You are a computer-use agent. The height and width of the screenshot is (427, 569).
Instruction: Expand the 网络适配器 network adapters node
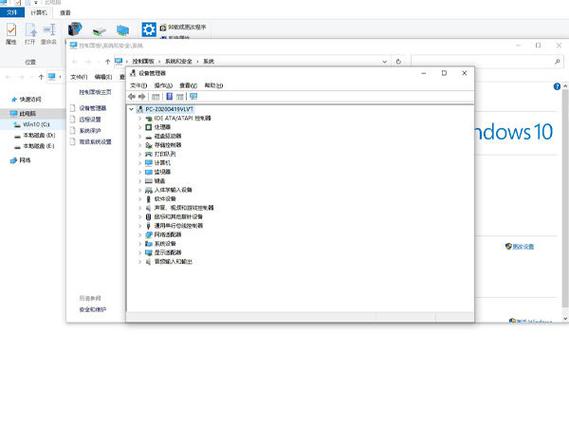(140, 235)
